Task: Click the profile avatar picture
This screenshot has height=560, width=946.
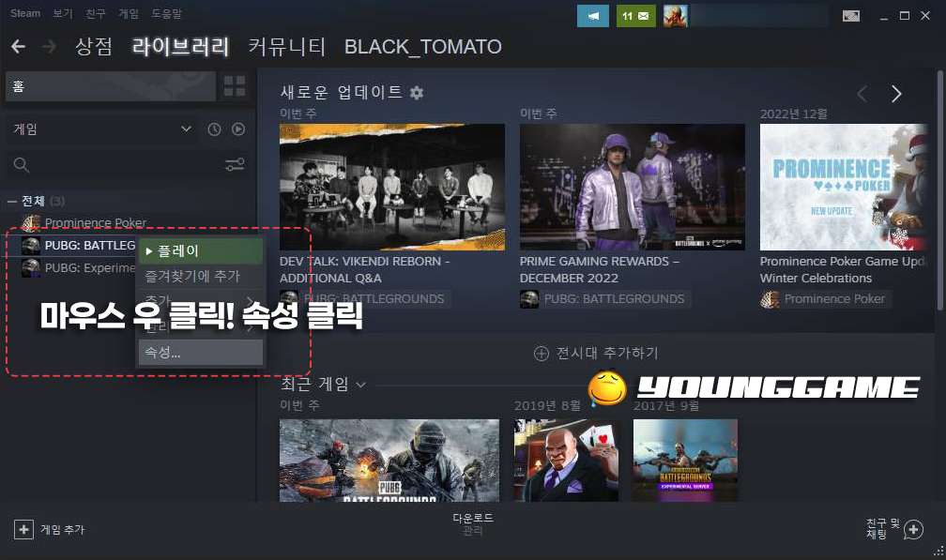Action: (675, 16)
